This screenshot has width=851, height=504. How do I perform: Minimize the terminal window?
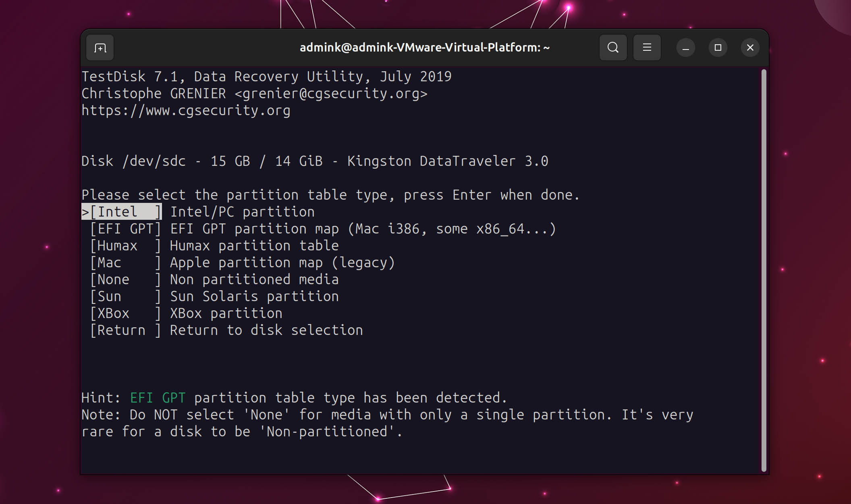click(x=685, y=47)
